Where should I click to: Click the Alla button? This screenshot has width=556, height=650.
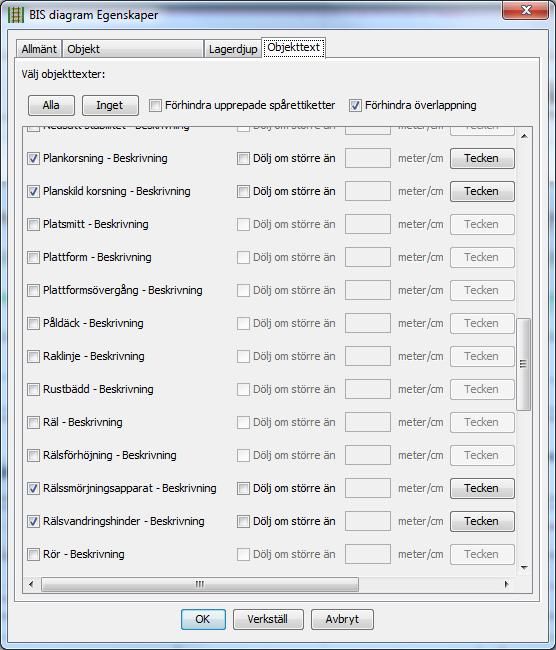51,105
